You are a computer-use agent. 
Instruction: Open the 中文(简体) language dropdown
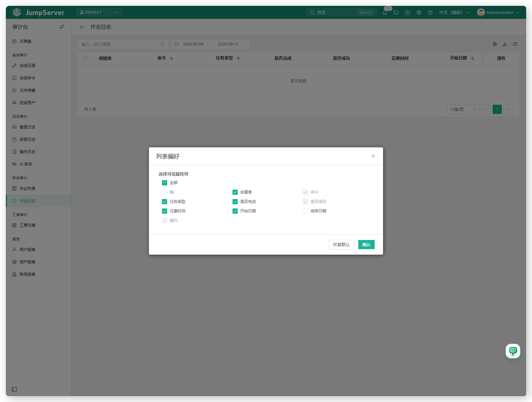tap(455, 12)
